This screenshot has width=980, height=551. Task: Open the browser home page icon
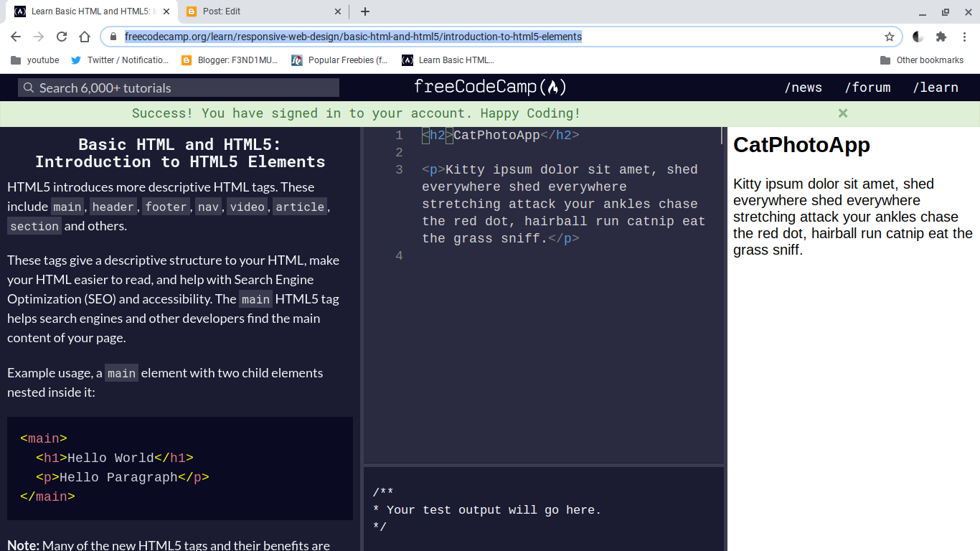coord(85,37)
